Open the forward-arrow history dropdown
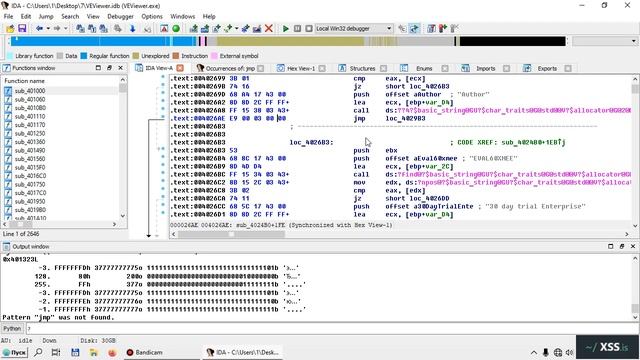Viewport: 640px width, 360px height. point(66,29)
